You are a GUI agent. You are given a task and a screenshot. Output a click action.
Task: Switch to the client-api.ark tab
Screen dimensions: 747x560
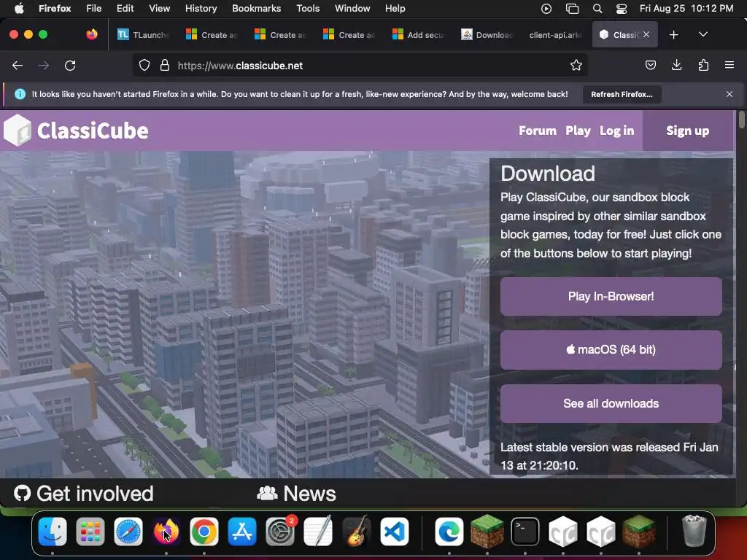[x=555, y=35]
